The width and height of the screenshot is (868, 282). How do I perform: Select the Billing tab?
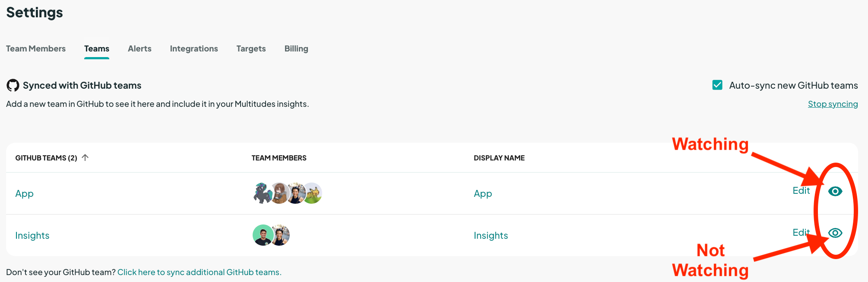[x=296, y=48]
